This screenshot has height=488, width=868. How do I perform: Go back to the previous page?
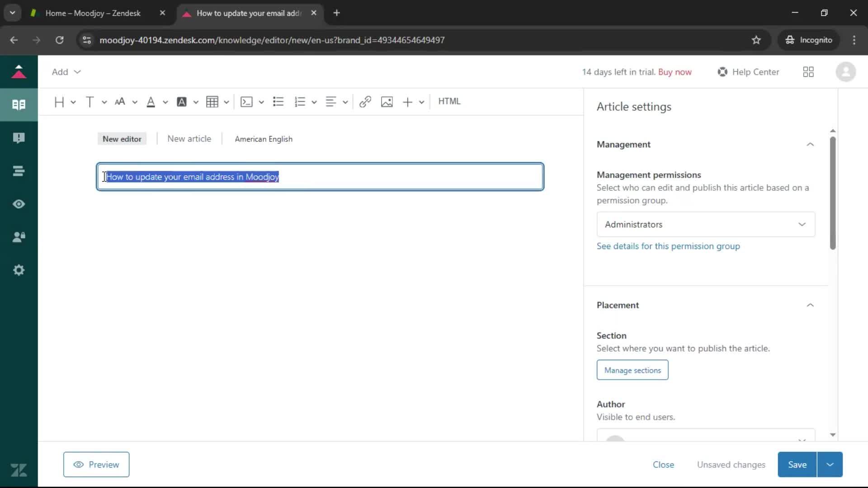coord(14,40)
